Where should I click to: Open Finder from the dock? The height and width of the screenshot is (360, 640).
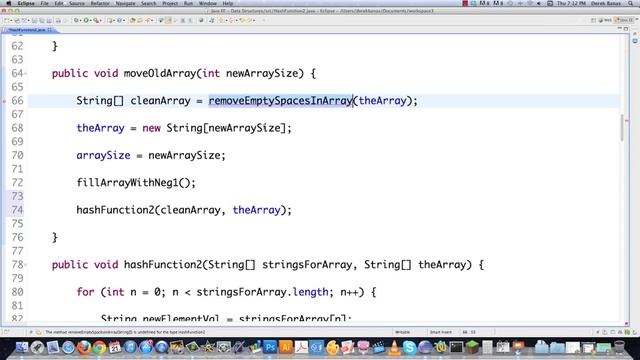click(x=22, y=347)
